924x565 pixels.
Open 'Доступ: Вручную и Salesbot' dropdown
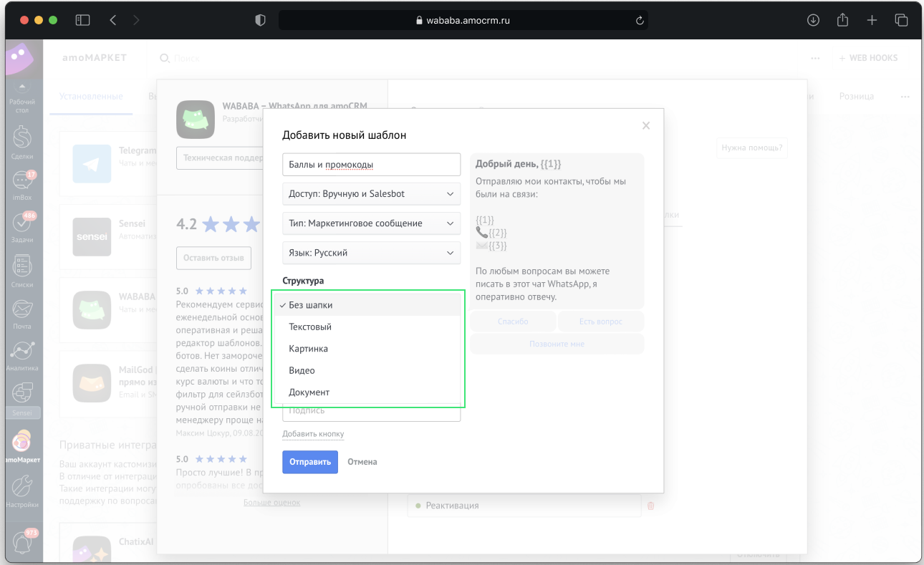(x=371, y=194)
